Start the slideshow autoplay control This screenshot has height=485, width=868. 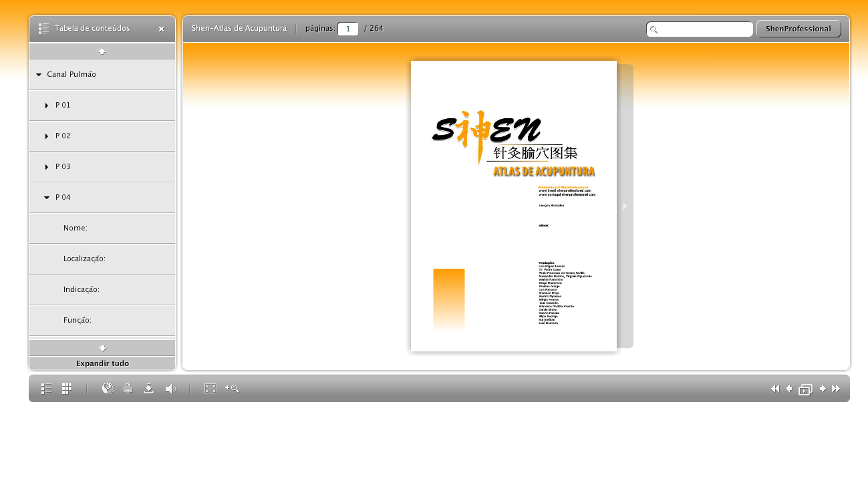pyautogui.click(x=805, y=388)
